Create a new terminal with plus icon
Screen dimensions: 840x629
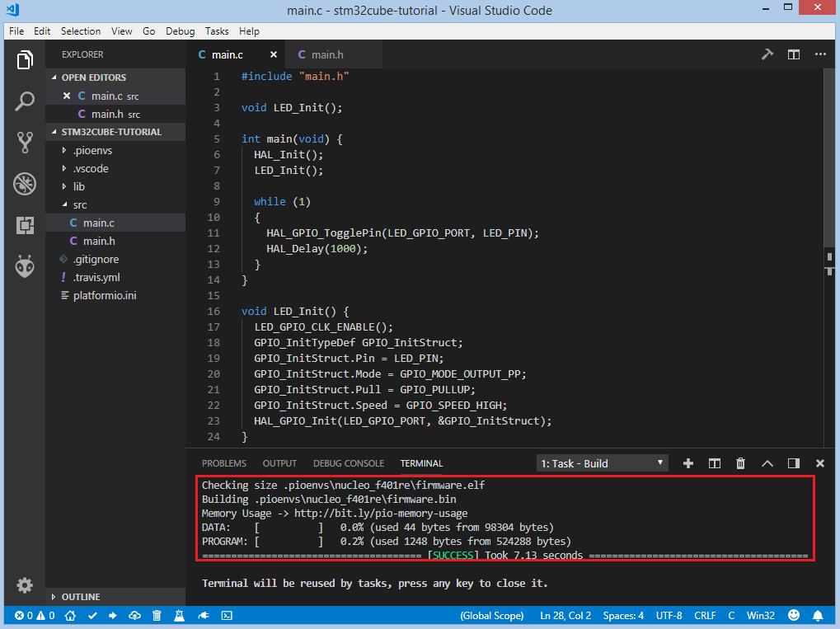pyautogui.click(x=688, y=463)
